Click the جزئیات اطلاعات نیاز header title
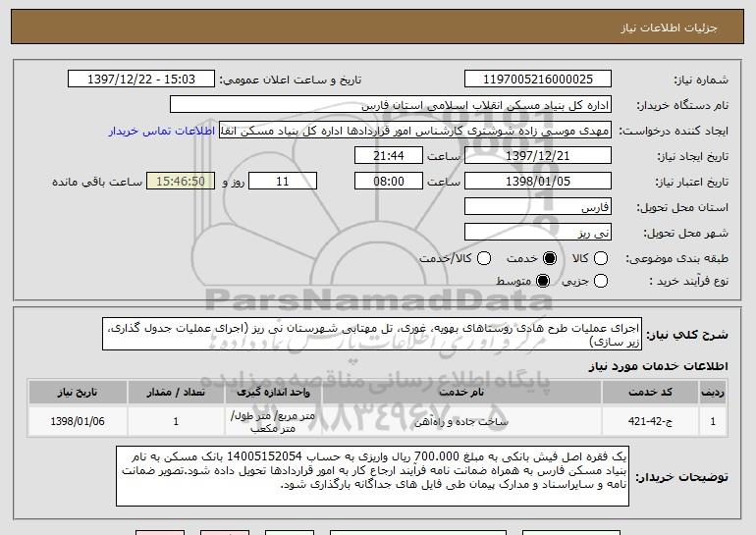This screenshot has height=535, width=756. pos(669,27)
